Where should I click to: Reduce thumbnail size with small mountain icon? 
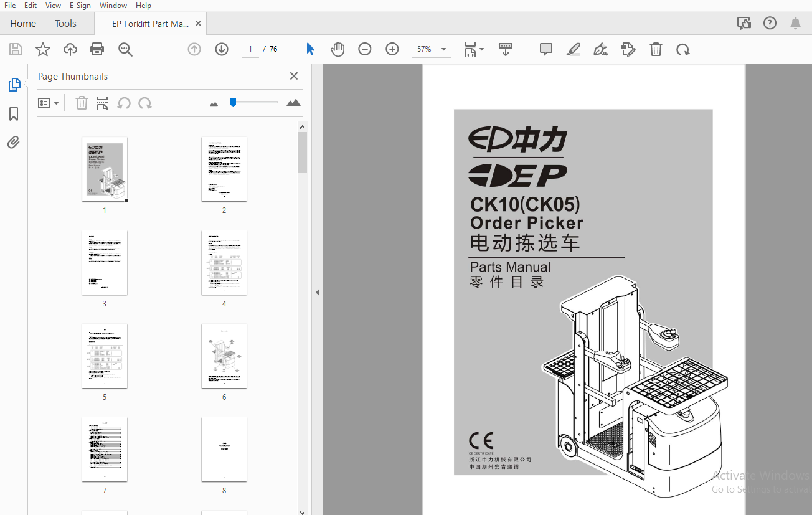coord(214,104)
